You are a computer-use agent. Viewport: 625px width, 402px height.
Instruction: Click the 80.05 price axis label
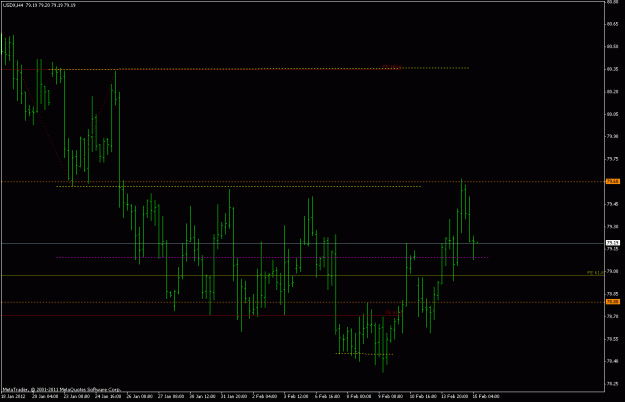612,114
